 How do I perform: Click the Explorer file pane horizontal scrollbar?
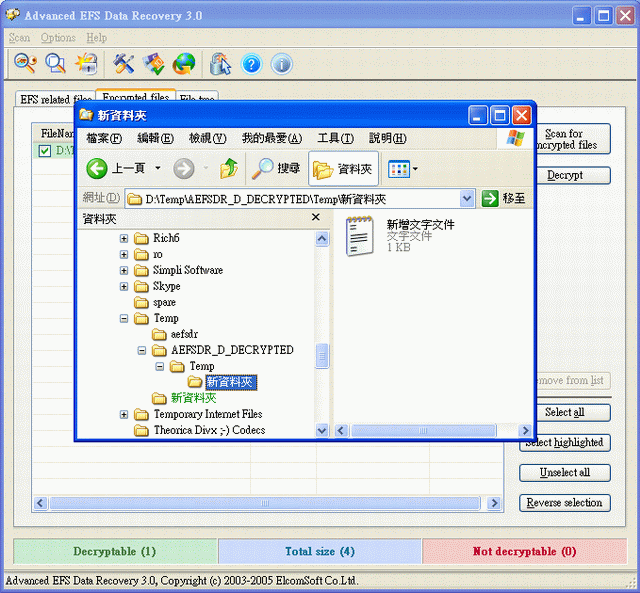click(423, 430)
